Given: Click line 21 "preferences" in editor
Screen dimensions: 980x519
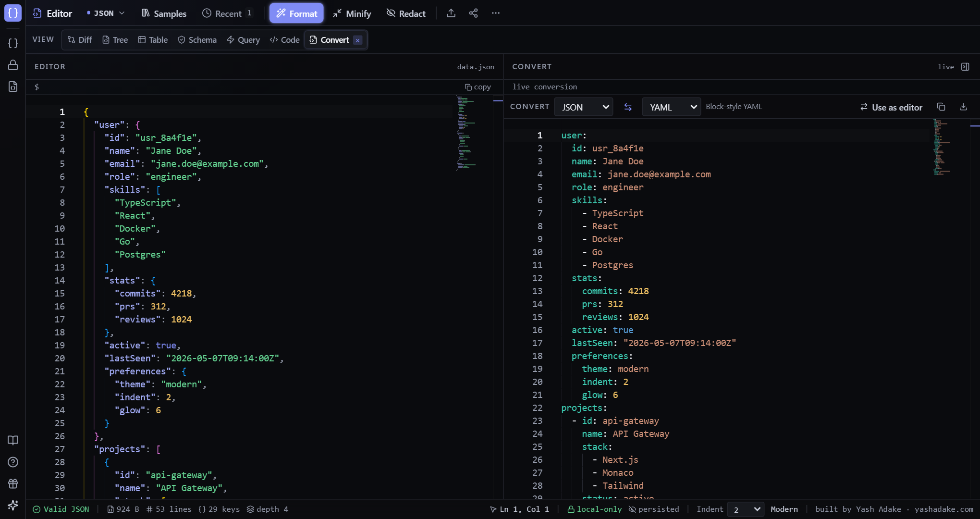Looking at the screenshot, I should click(x=146, y=371).
